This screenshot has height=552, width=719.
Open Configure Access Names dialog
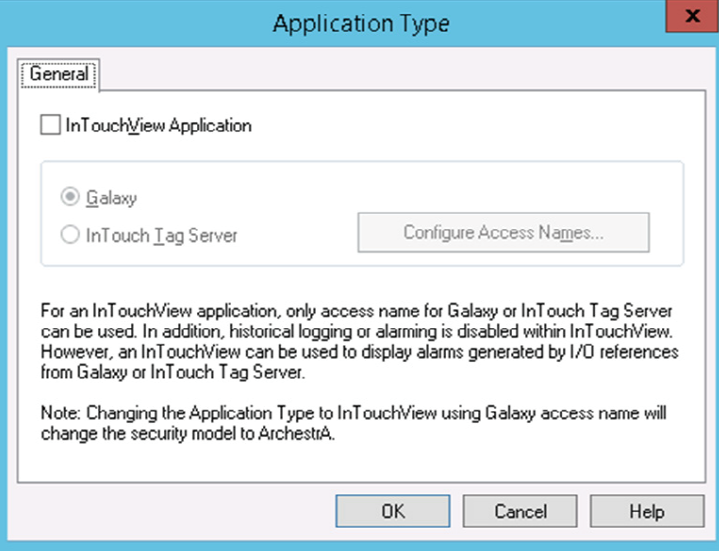pos(503,233)
